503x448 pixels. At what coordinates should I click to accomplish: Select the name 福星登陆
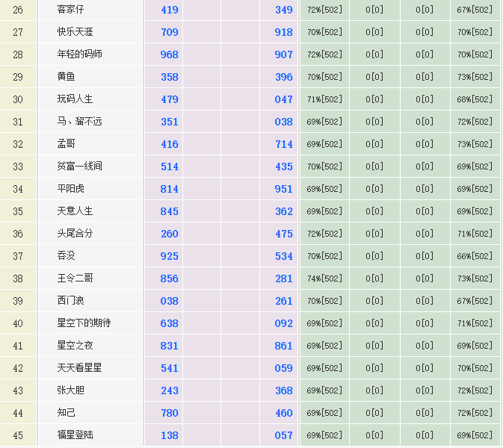coord(75,435)
